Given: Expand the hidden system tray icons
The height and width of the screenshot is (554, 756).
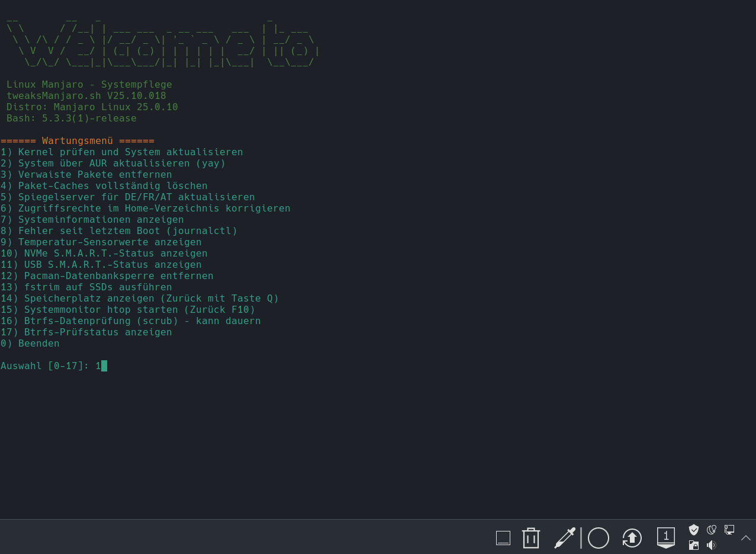Looking at the screenshot, I should pos(746,537).
